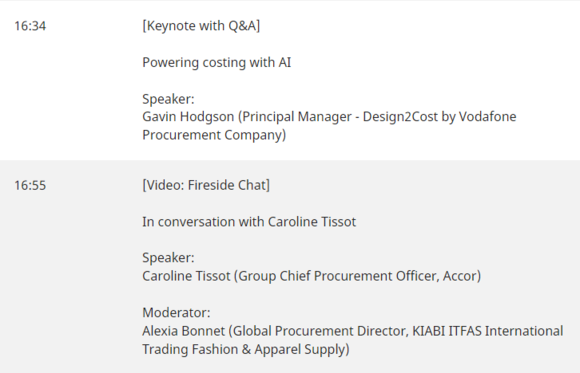Click the 'Procurement Company)' line
This screenshot has width=580, height=373.
(x=214, y=135)
